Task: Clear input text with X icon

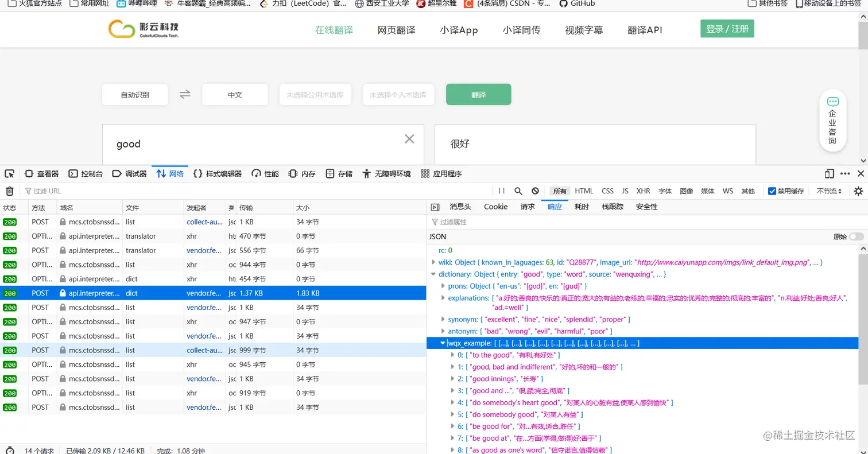Action: pyautogui.click(x=409, y=138)
